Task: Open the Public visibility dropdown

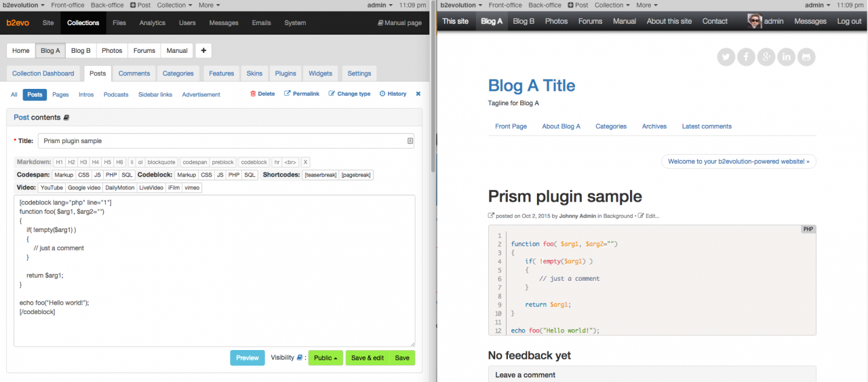Action: (325, 358)
